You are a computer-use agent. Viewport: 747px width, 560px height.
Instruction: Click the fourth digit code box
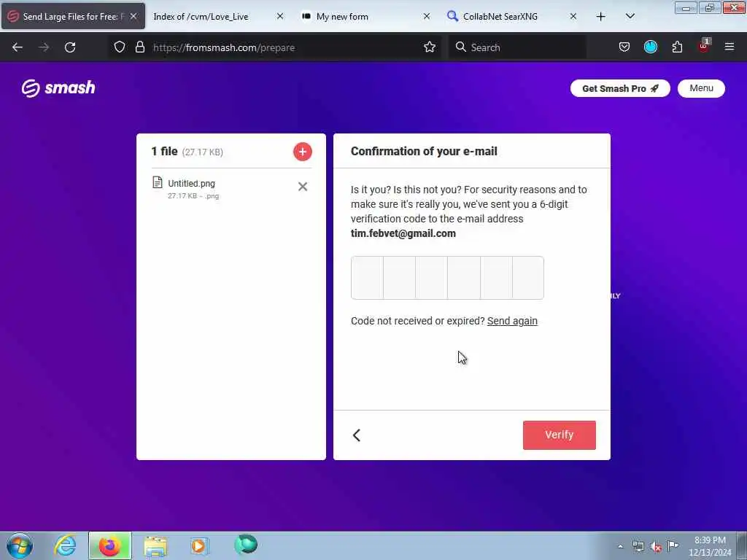pyautogui.click(x=464, y=278)
